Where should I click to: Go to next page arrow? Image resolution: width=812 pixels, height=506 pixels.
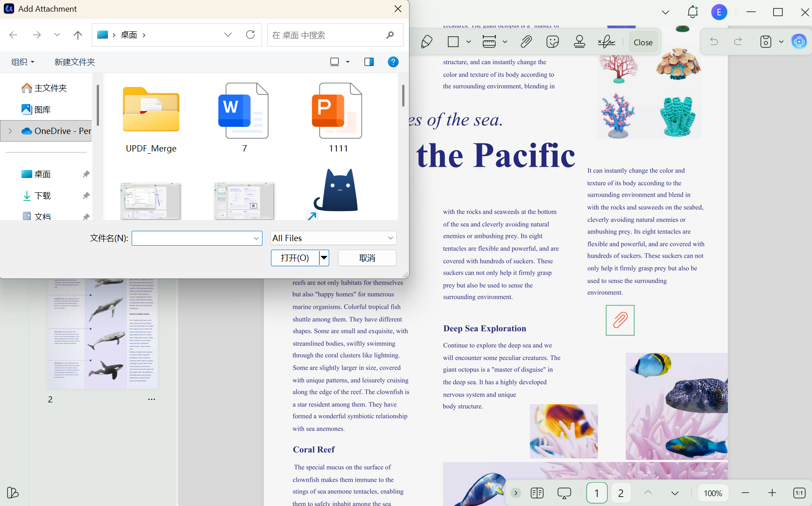pos(675,493)
